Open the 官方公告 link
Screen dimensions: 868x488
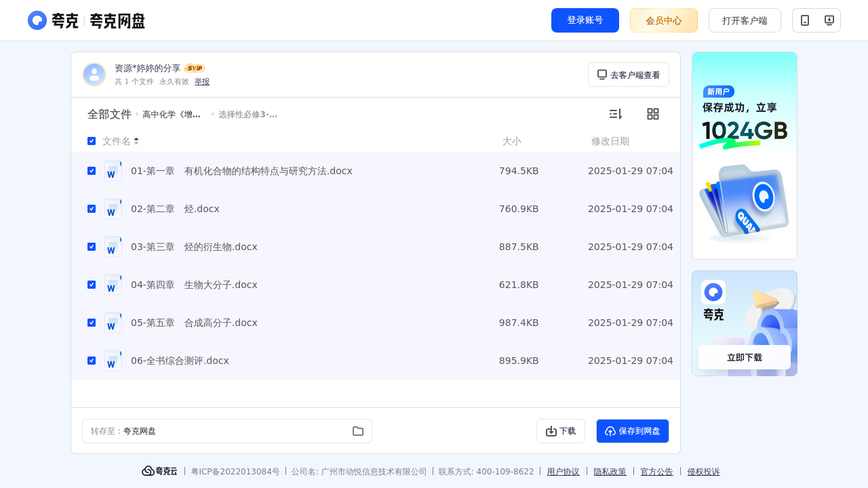[x=657, y=472]
